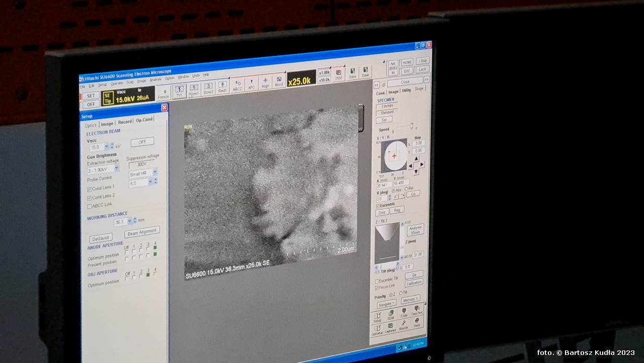Open the 5.0 value dropdown
Image resolution: width=644 pixels, height=363 pixels.
click(150, 182)
